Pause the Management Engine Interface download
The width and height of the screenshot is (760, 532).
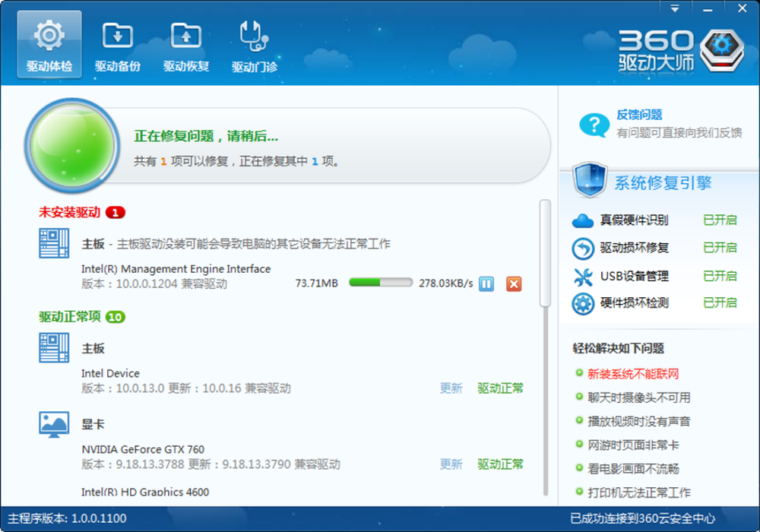pyautogui.click(x=486, y=283)
